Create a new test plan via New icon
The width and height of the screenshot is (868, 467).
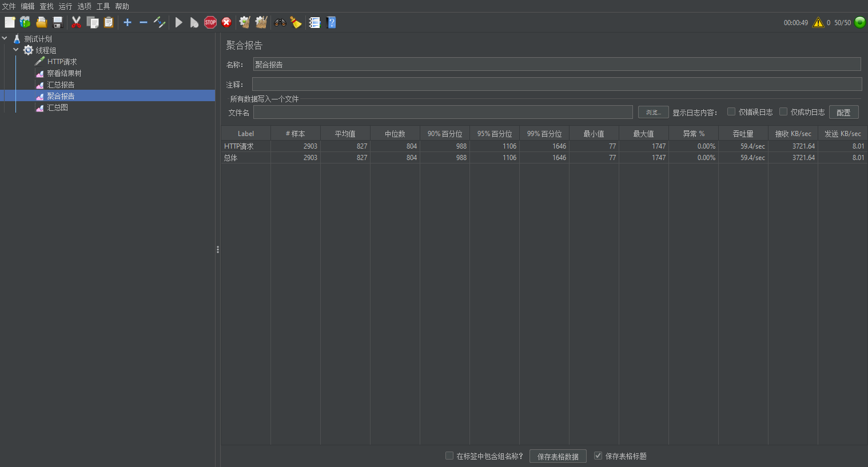pyautogui.click(x=10, y=22)
